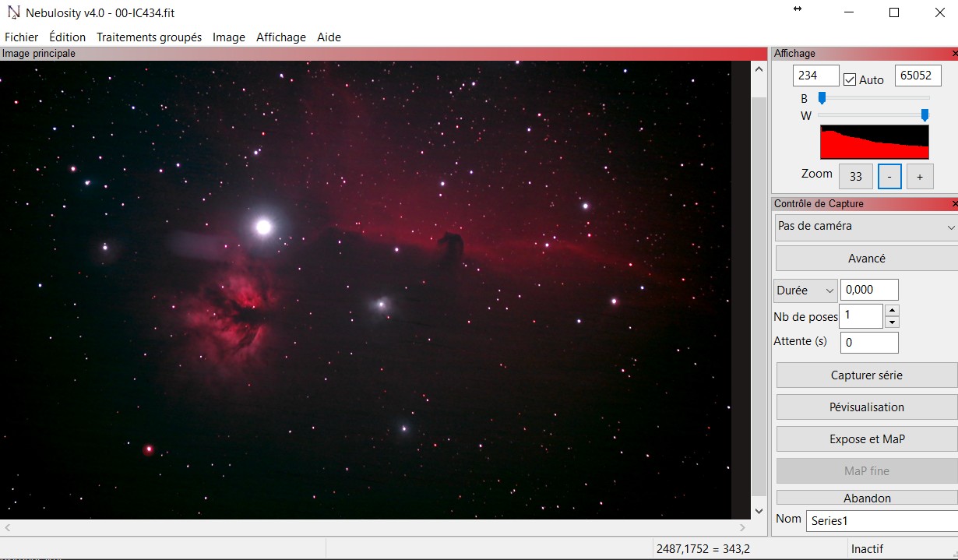
Task: Click the Expose et MaP button
Action: click(x=867, y=439)
